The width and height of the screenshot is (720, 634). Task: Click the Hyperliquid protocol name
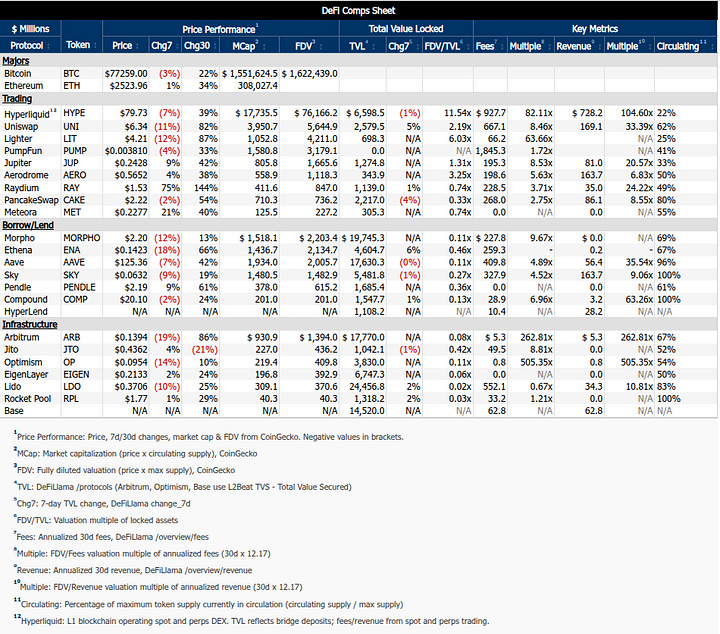(x=27, y=114)
